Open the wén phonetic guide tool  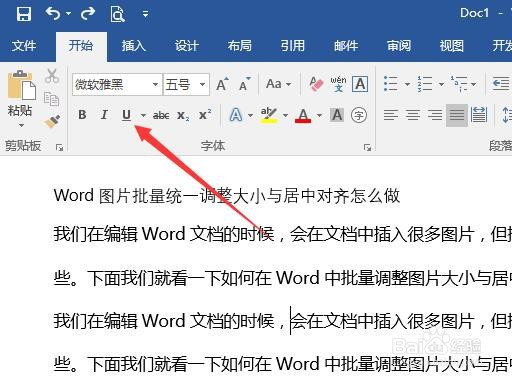[x=338, y=84]
